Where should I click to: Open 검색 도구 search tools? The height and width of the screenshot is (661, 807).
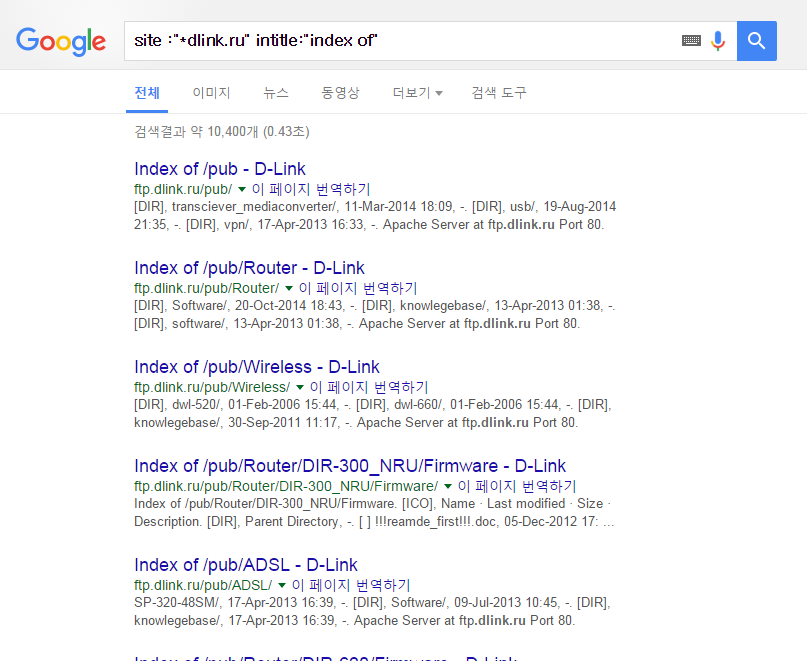tap(499, 93)
